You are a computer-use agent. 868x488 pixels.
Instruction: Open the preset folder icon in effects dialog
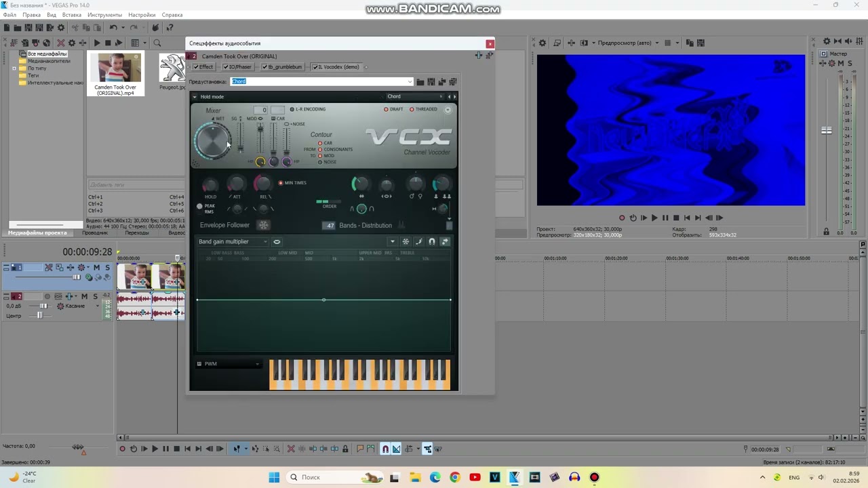click(420, 82)
